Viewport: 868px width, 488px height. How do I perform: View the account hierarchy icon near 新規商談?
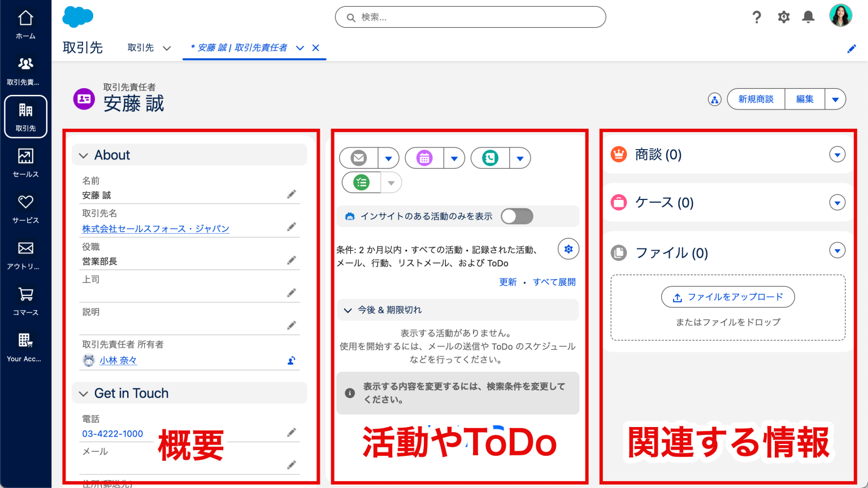(x=714, y=99)
